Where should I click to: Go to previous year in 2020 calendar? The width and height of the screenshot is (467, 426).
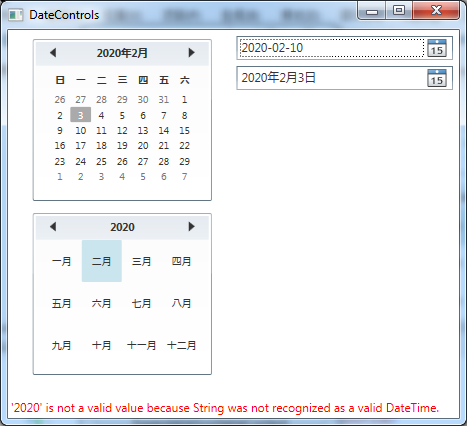(x=53, y=227)
